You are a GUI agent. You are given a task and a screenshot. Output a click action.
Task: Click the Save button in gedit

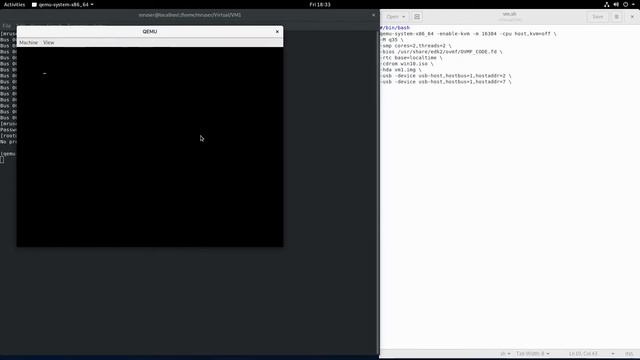(x=598, y=17)
